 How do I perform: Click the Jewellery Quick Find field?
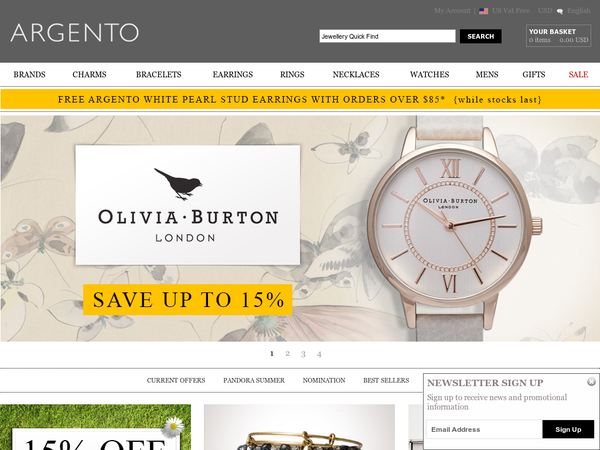(x=387, y=36)
